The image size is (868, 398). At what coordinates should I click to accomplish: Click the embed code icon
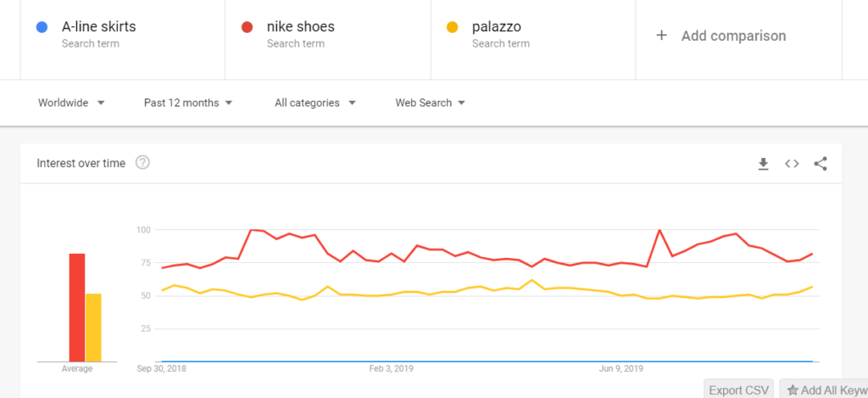tap(792, 164)
